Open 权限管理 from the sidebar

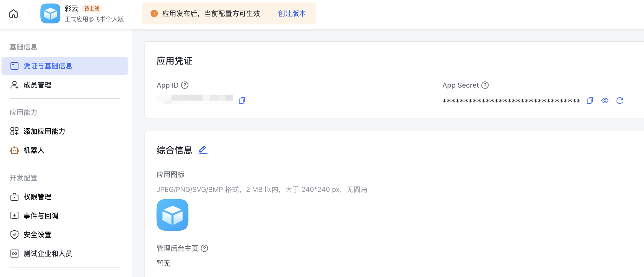(x=37, y=197)
